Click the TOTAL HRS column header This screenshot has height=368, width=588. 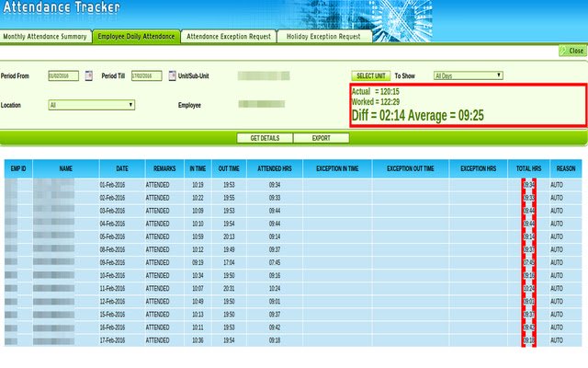(x=528, y=168)
